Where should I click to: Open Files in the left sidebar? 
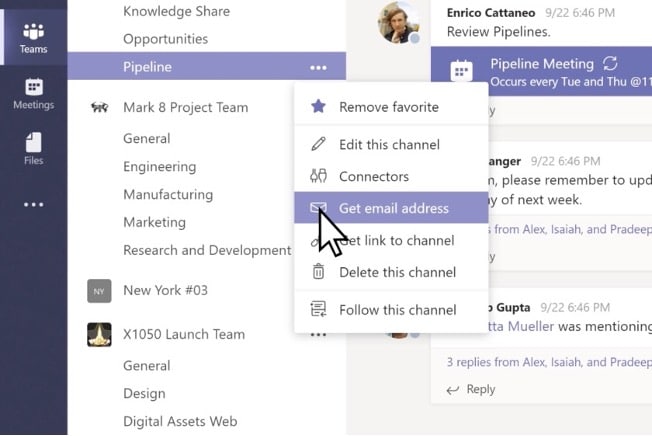[33, 149]
